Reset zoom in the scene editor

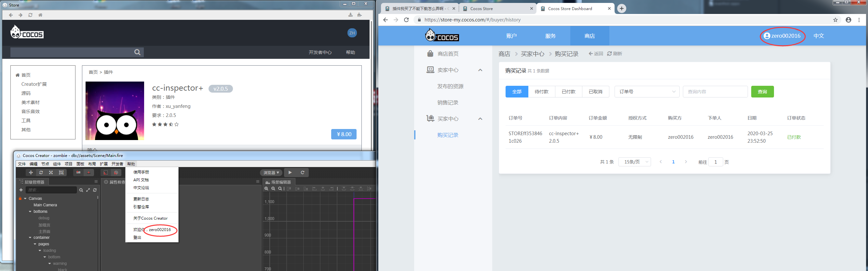point(280,188)
